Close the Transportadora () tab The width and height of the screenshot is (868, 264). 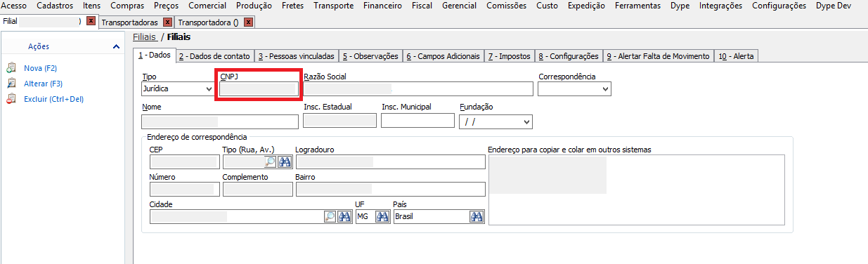[x=248, y=22]
